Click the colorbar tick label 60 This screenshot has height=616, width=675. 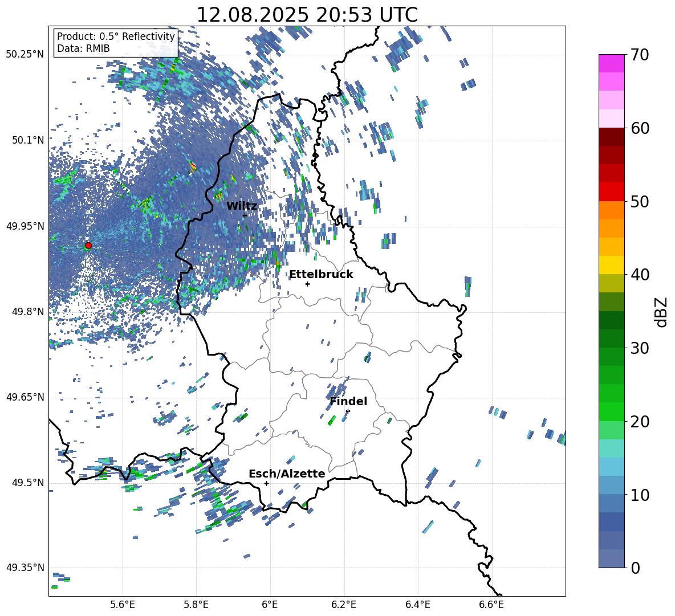click(640, 128)
